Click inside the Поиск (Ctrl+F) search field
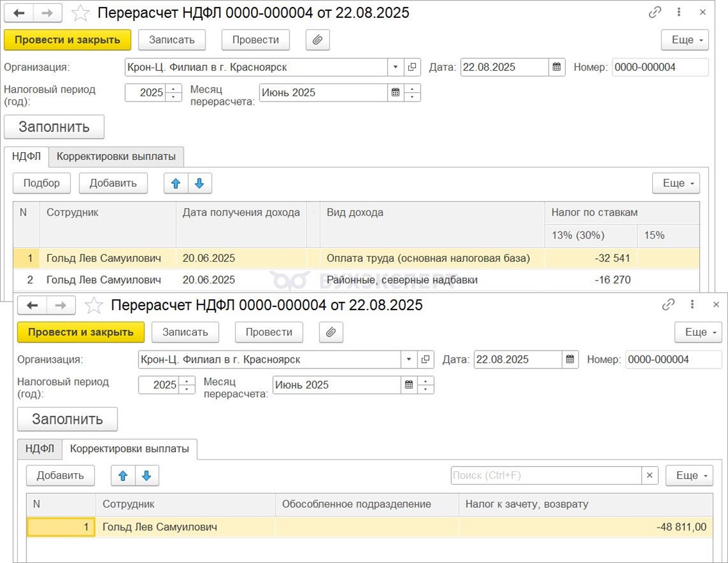This screenshot has height=563, width=728. pyautogui.click(x=546, y=476)
